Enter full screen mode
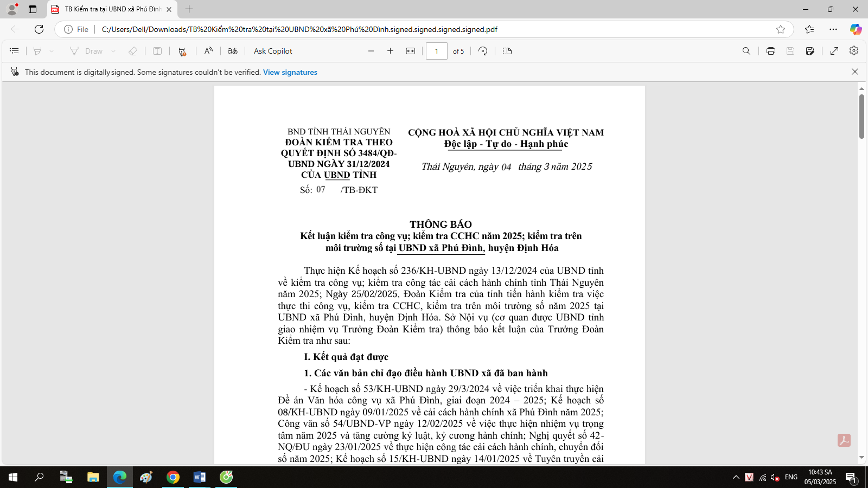This screenshot has width=868, height=488. 834,51
